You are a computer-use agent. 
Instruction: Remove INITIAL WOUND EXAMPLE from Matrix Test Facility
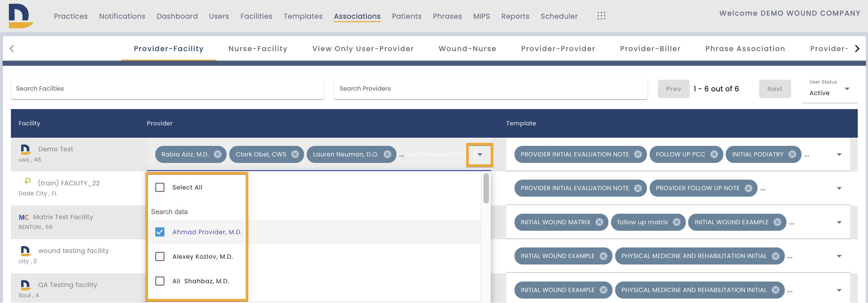(x=778, y=222)
